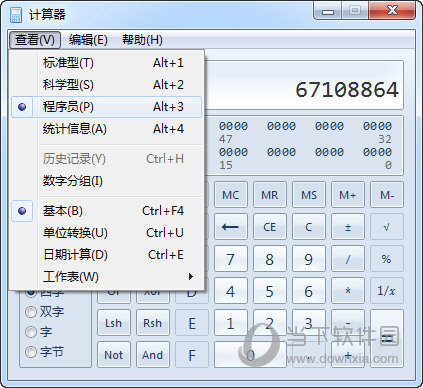This screenshot has height=388, width=423.
Task: Click digit 9 key
Action: click(309, 259)
